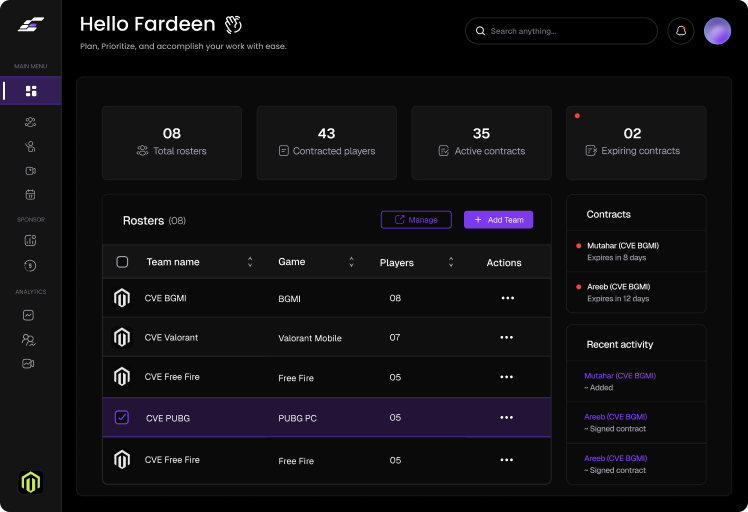The width and height of the screenshot is (748, 512).
Task: Open the dashboard grid icon in sidebar
Action: 31,91
